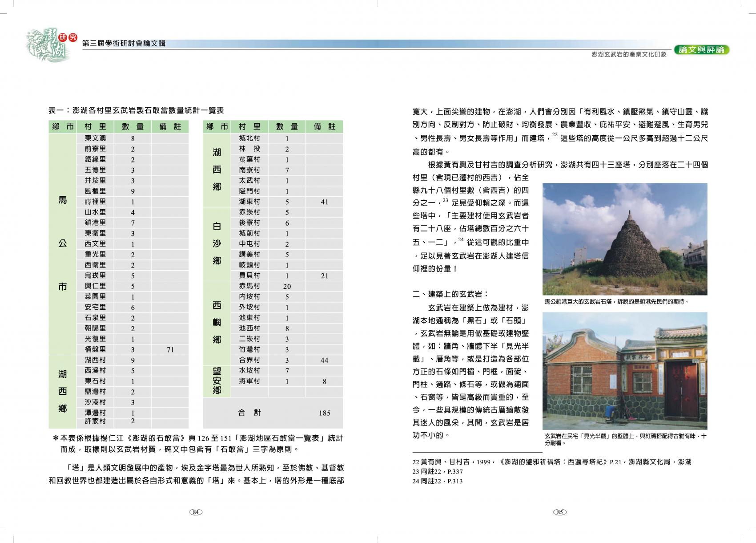Select the 東文澳 village cell
This screenshot has width=756, height=543.
point(95,138)
